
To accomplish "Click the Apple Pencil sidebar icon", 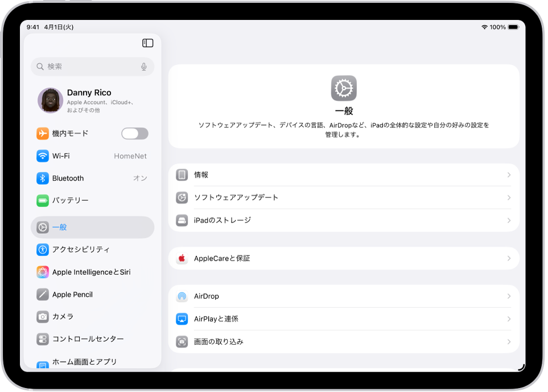I will click(43, 294).
